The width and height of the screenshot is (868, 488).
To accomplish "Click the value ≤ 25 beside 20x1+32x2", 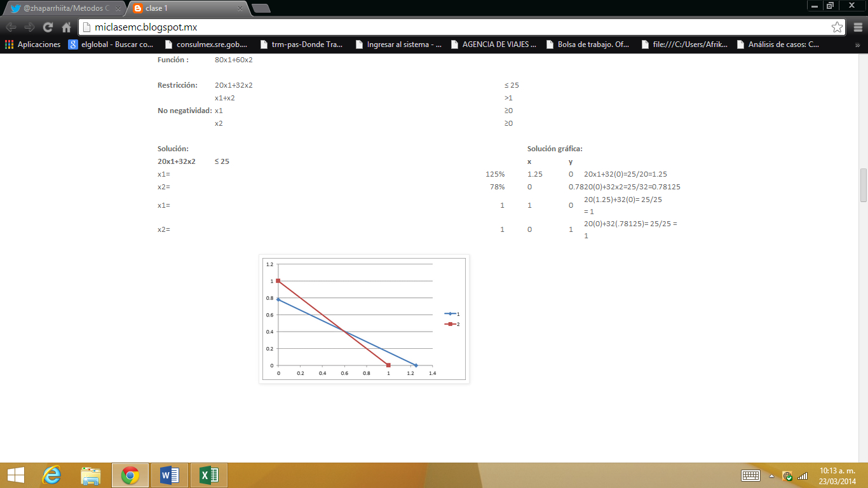I will (222, 161).
